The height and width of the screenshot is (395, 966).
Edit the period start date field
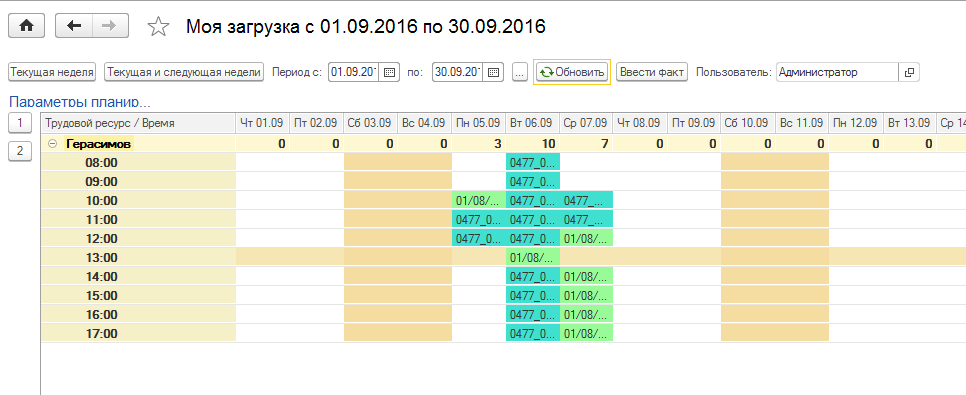tap(353, 72)
